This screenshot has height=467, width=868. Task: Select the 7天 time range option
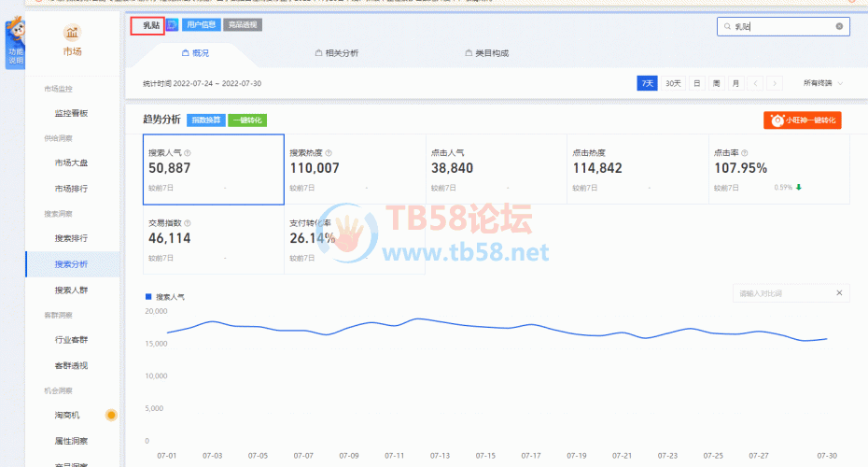647,83
